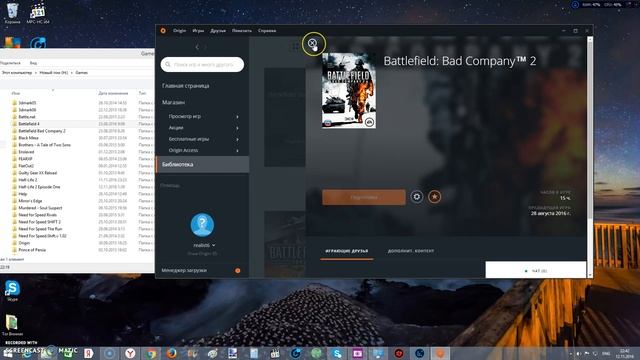Open Помощь in the Origin sidebar
Screen dimensions: 640x360
click(170, 185)
